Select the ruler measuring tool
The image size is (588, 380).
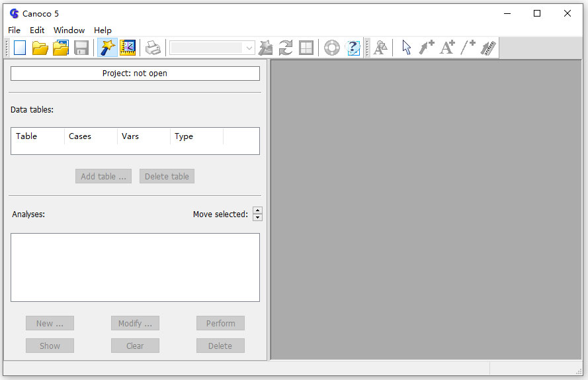tap(488, 48)
